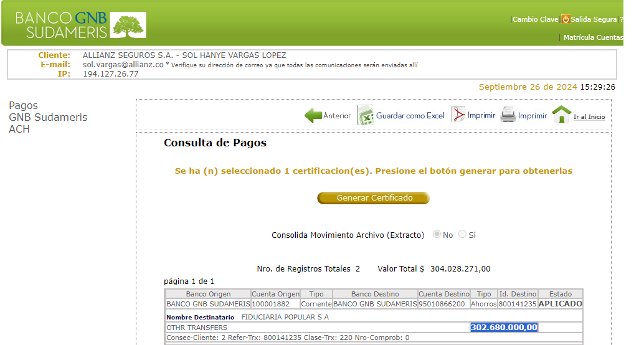
Task: Click the Salida Segura link text
Action: [x=594, y=19]
